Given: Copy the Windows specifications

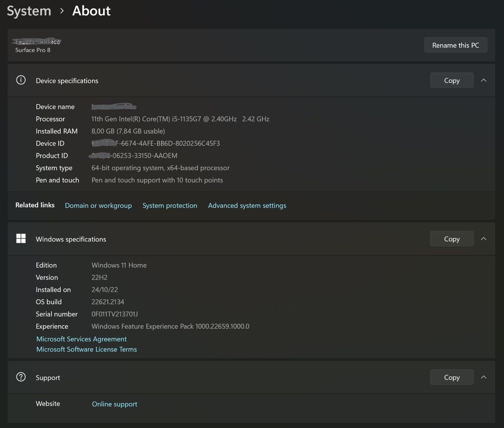Looking at the screenshot, I should (452, 239).
